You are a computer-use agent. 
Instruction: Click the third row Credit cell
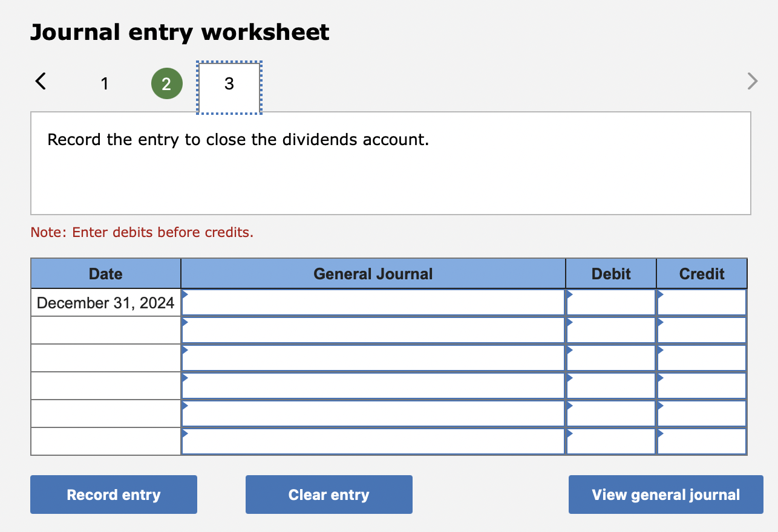click(x=702, y=358)
